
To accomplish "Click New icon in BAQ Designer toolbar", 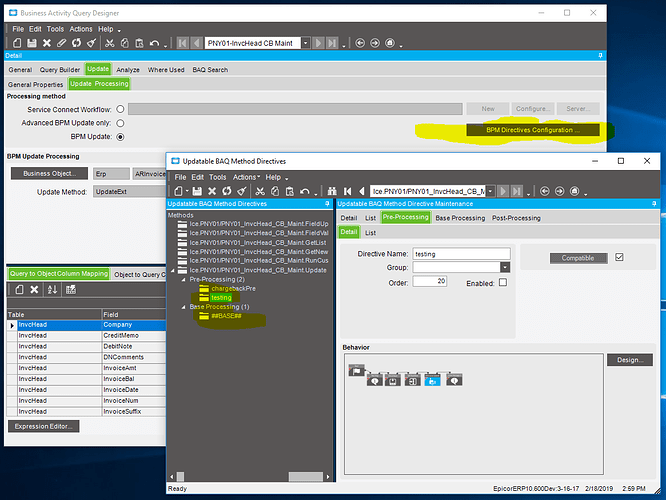I will click(x=17, y=43).
